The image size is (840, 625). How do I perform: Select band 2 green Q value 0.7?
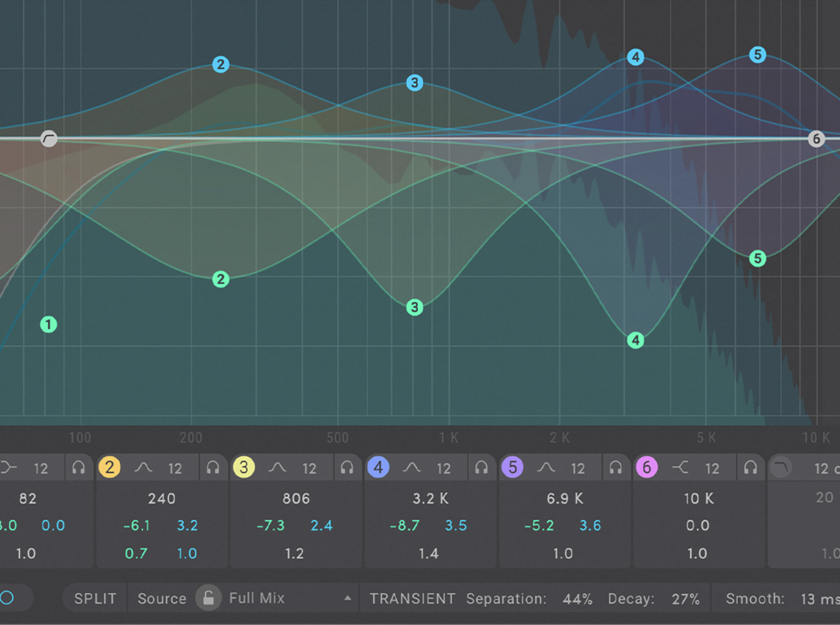136,554
